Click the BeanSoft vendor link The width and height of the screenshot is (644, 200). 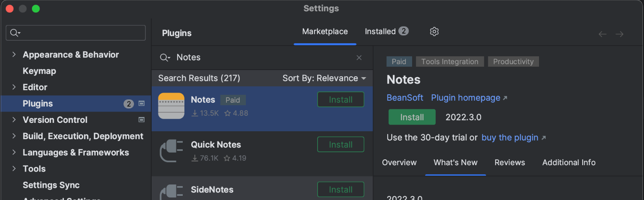coord(405,98)
